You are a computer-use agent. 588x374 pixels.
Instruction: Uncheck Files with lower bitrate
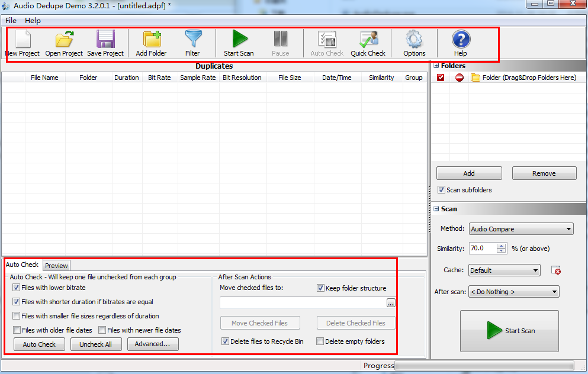(x=16, y=288)
